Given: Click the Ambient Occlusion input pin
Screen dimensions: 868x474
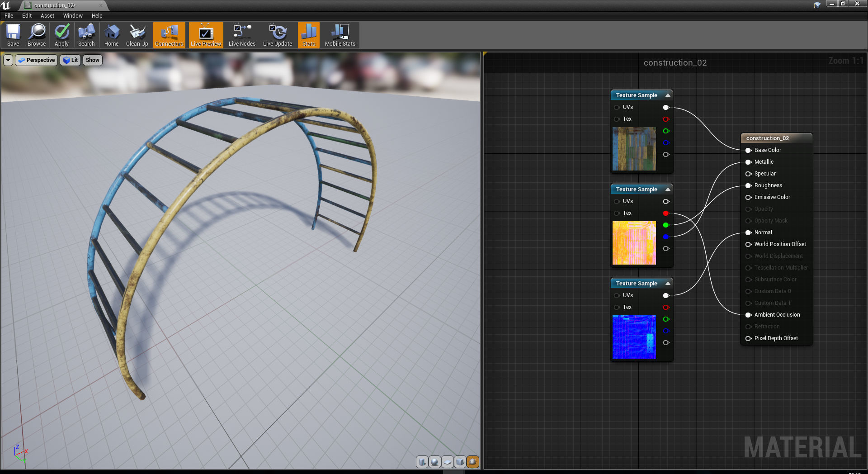Looking at the screenshot, I should point(749,315).
